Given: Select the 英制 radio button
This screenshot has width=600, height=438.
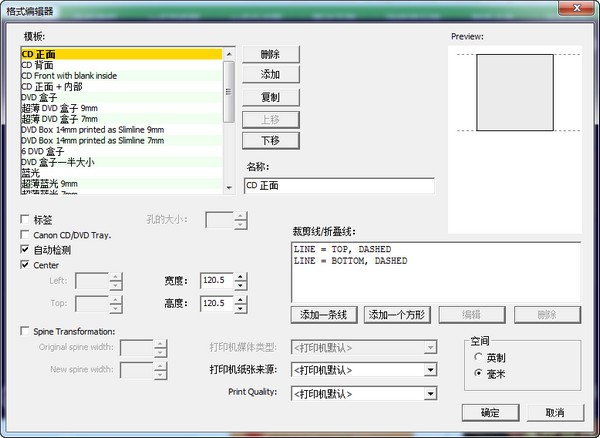Looking at the screenshot, I should 479,357.
